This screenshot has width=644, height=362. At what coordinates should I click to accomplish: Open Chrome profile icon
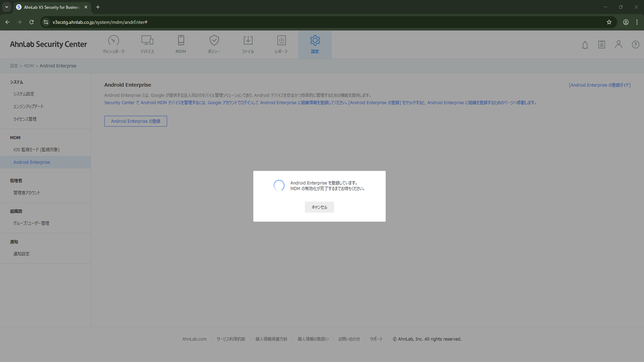tap(626, 22)
